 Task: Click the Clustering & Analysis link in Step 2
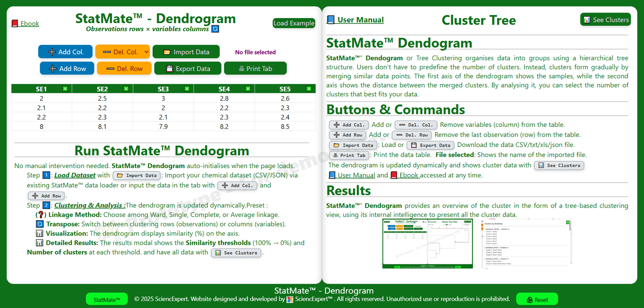pyautogui.click(x=90, y=205)
